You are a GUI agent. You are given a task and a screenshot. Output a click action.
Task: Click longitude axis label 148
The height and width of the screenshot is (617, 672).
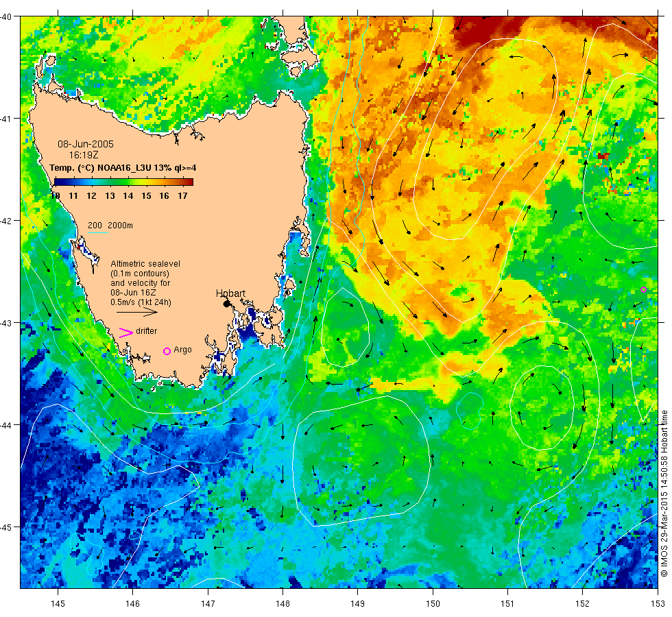coord(283,604)
